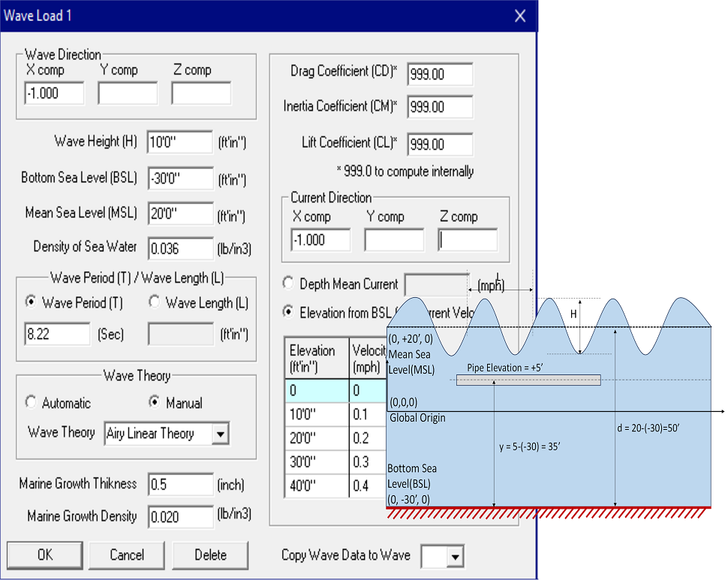Click the OK button

click(x=45, y=555)
